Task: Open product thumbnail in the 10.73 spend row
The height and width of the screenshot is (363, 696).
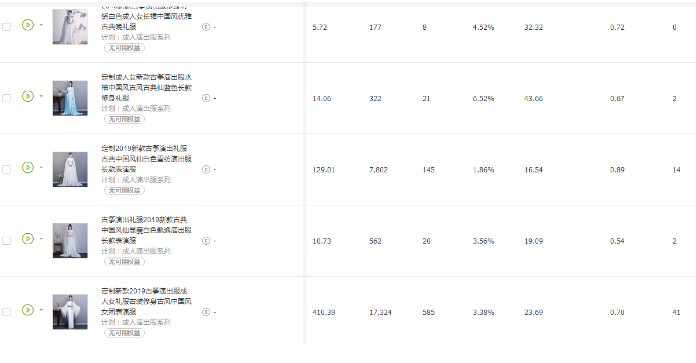Action: [x=70, y=241]
